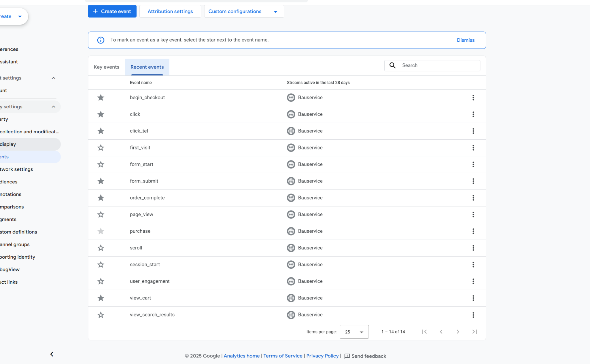This screenshot has width=590, height=364.
Task: Open Attribution settings
Action: coord(170,12)
